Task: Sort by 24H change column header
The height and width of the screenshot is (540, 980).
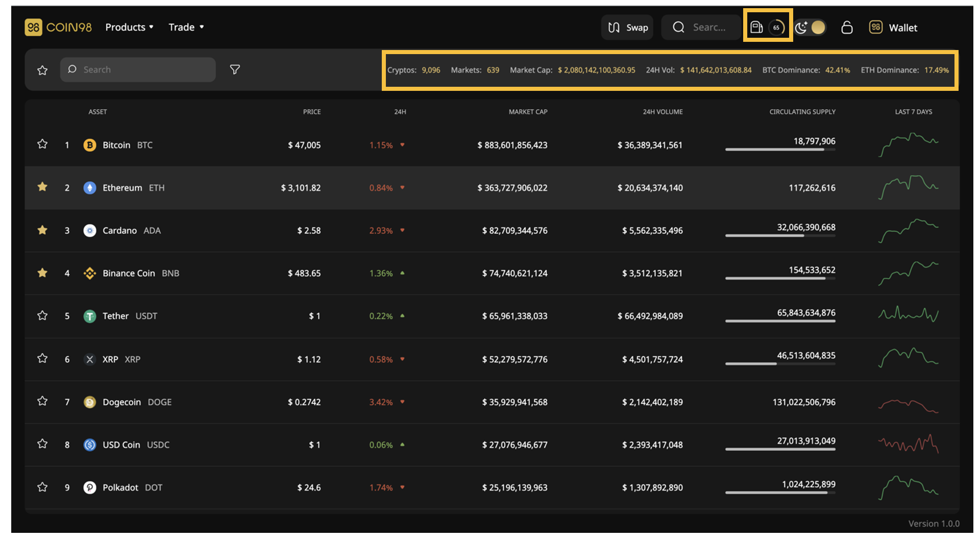Action: pyautogui.click(x=400, y=112)
